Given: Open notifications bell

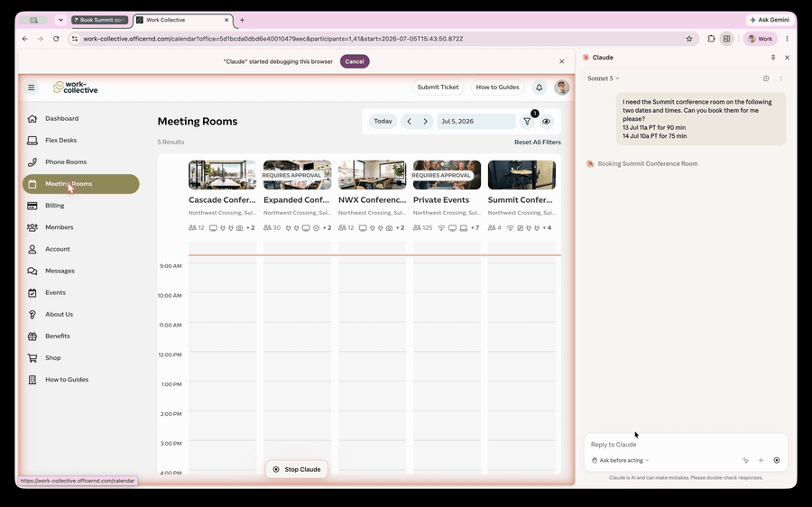Looking at the screenshot, I should (540, 88).
